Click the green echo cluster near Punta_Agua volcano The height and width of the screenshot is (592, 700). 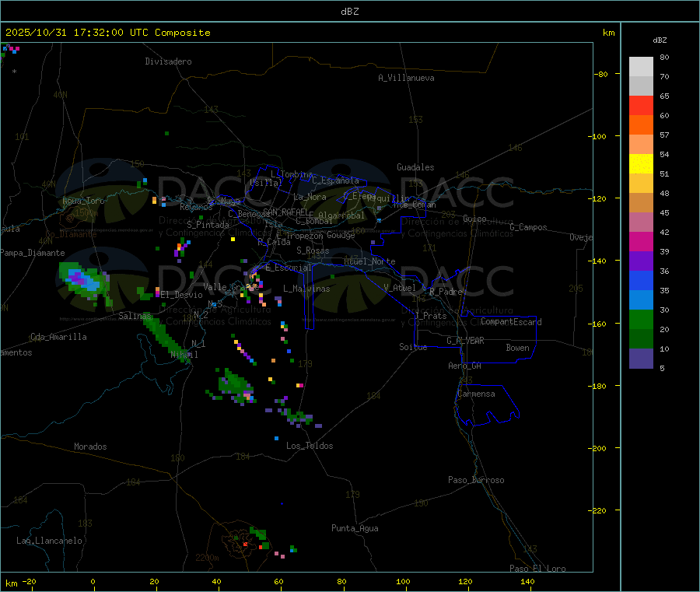(x=260, y=537)
